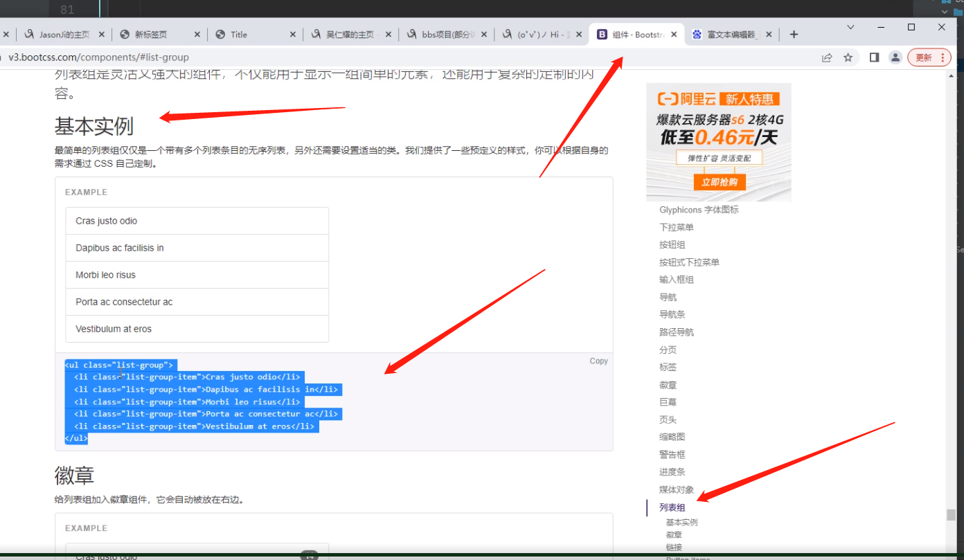
Task: Click the "Vestibulum at eros" example list item
Action: 197,329
